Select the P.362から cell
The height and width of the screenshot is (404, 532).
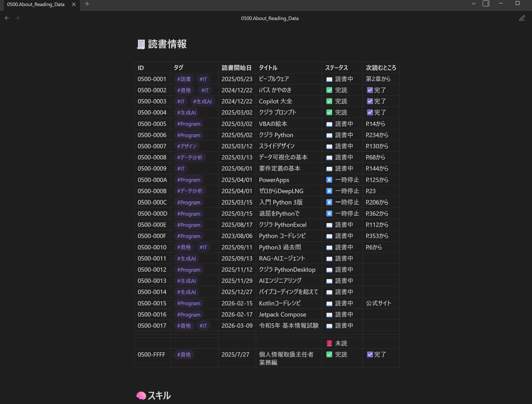381,213
